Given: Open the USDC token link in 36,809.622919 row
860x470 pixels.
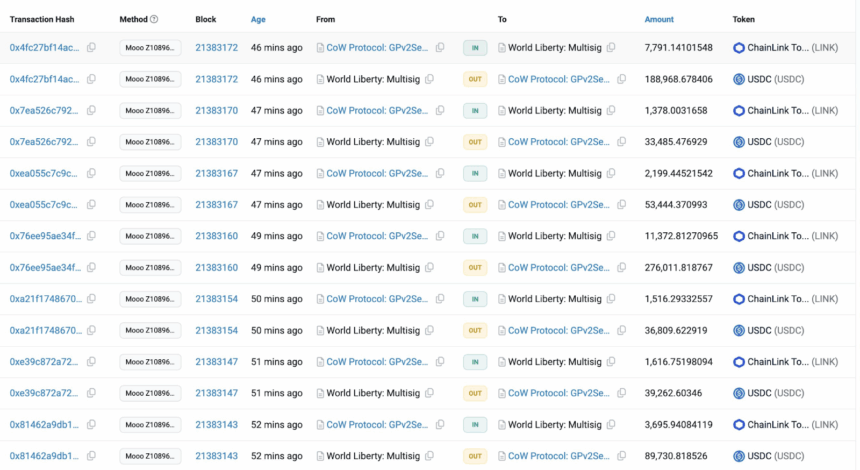Looking at the screenshot, I should [x=776, y=330].
